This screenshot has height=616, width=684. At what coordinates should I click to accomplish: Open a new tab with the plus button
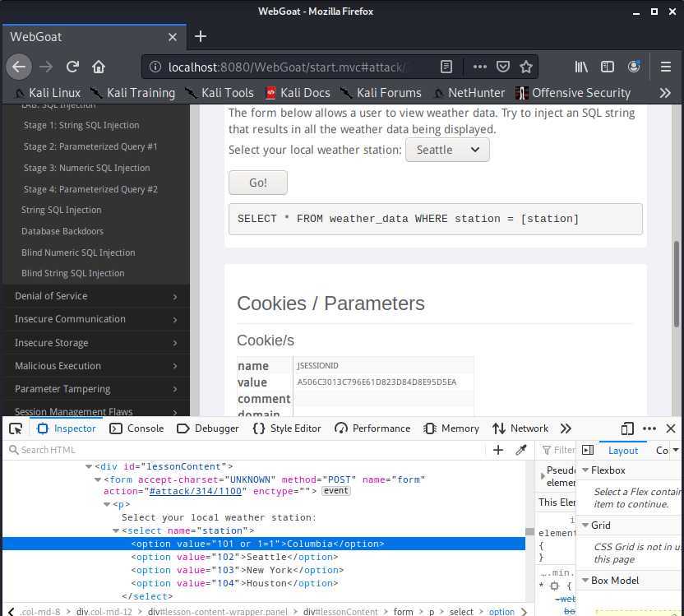tap(201, 37)
